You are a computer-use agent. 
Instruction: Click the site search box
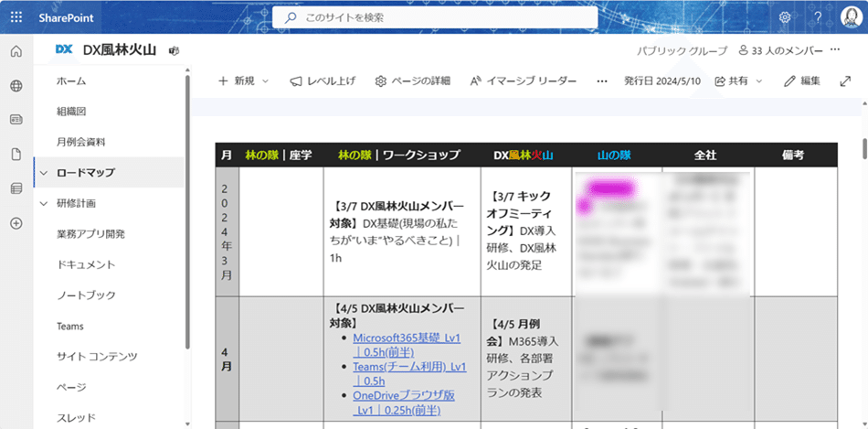pos(435,17)
